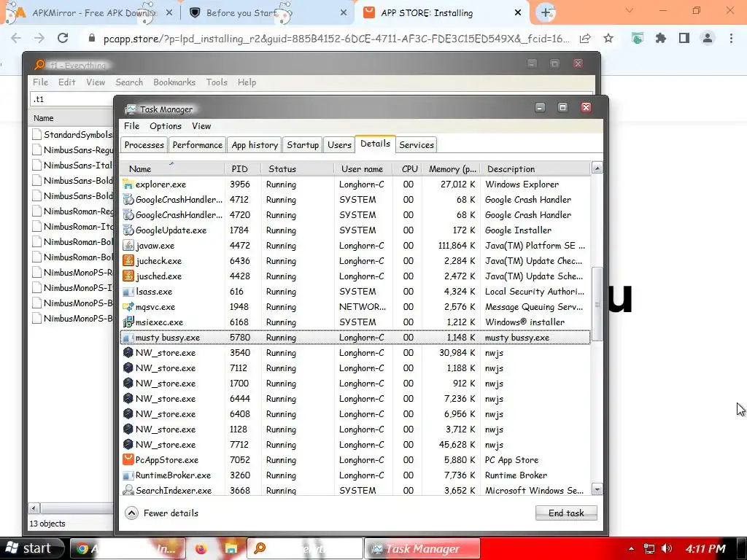Click the scroll down arrow in Task Manager
747x560 pixels.
597,489
